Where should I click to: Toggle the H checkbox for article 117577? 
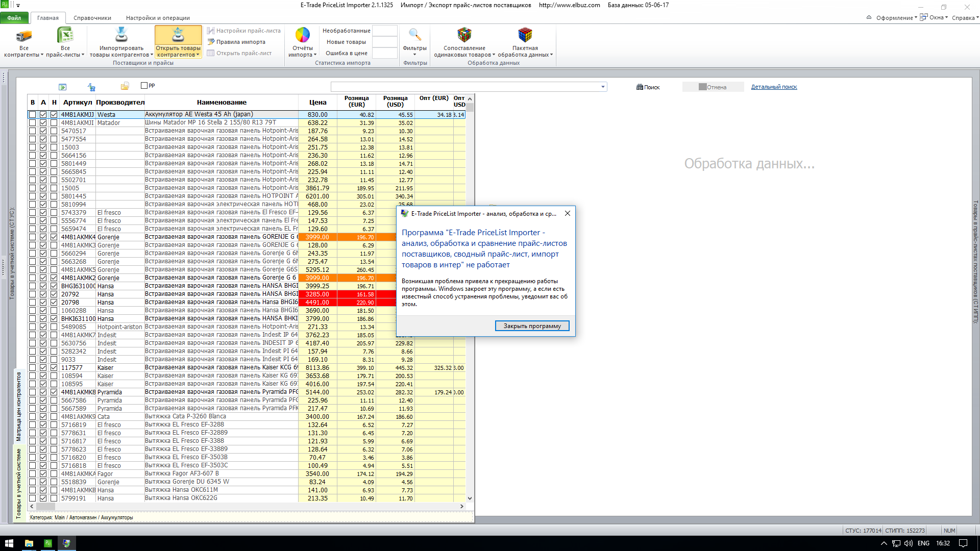coord(54,368)
